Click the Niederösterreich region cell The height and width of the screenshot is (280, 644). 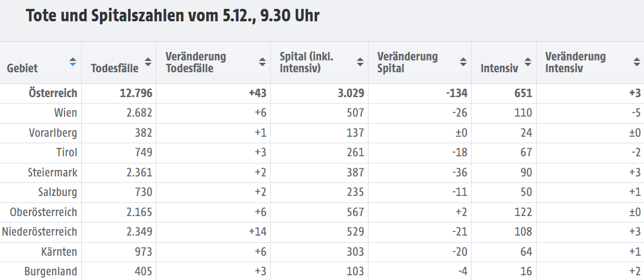point(40,231)
